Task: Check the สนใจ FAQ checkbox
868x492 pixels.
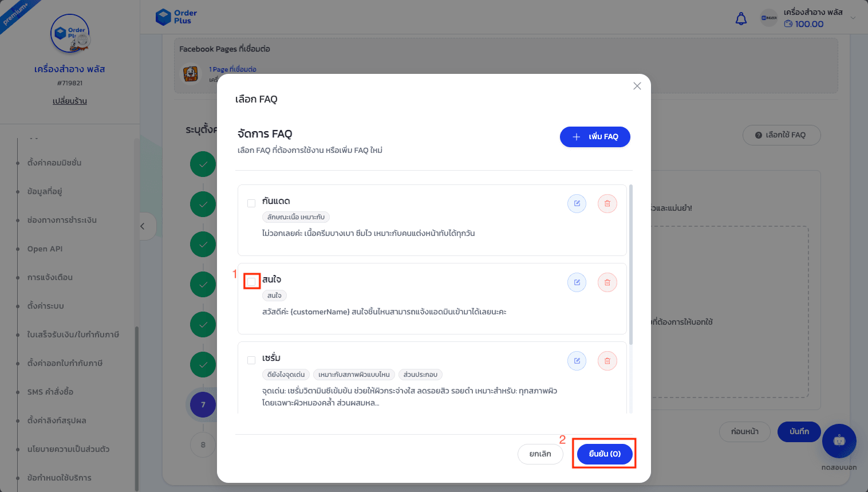Action: click(x=252, y=281)
